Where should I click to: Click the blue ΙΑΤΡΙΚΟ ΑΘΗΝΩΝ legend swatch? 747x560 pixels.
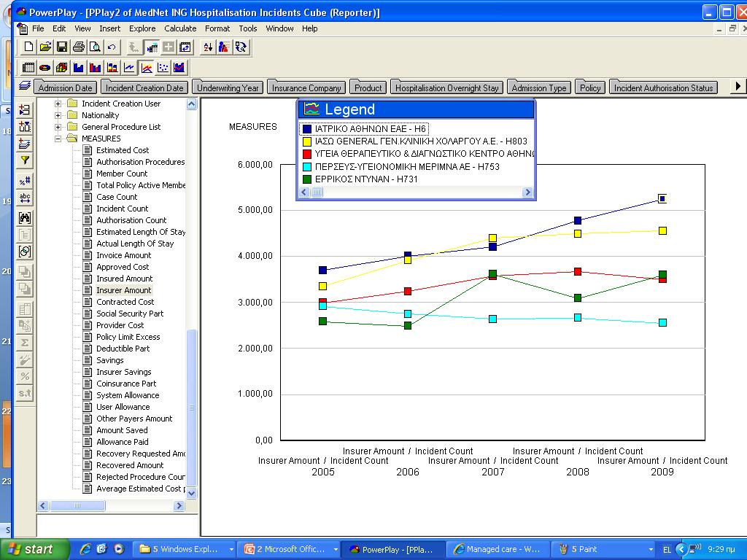coord(307,128)
